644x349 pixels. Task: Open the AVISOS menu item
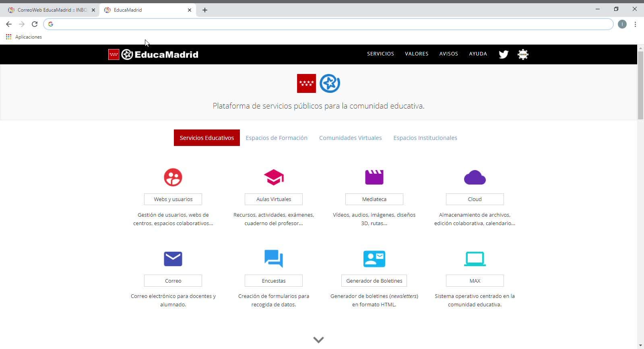tap(448, 54)
